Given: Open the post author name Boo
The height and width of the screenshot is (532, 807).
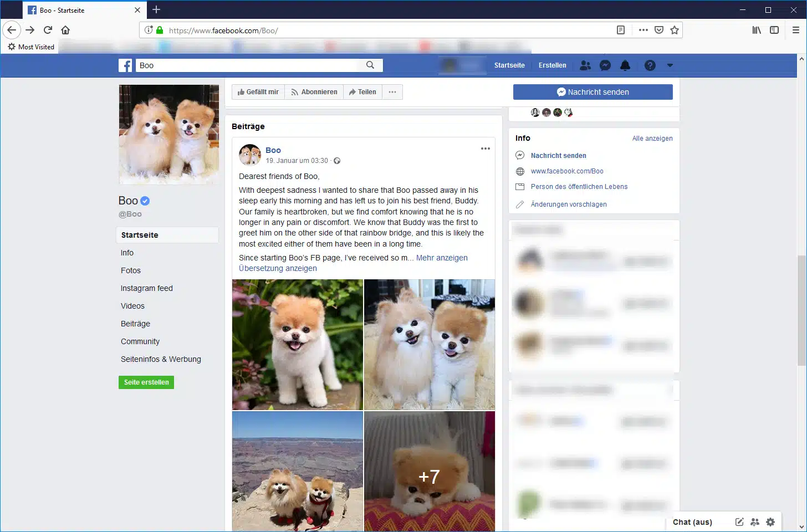Looking at the screenshot, I should pyautogui.click(x=273, y=150).
